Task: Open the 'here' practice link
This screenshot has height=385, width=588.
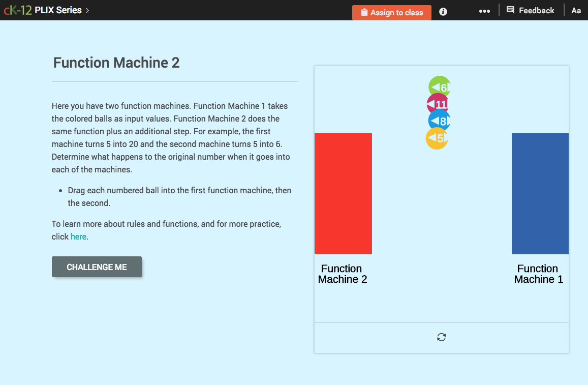Action: [x=78, y=236]
